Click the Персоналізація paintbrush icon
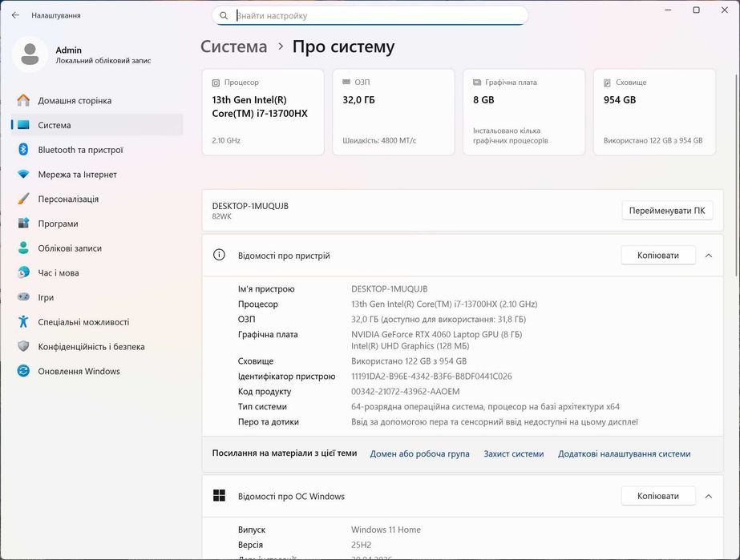The width and height of the screenshot is (740, 560). coord(23,199)
